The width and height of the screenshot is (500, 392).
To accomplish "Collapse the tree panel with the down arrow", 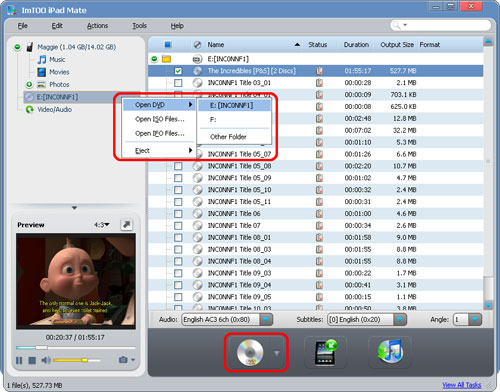I will (x=74, y=208).
